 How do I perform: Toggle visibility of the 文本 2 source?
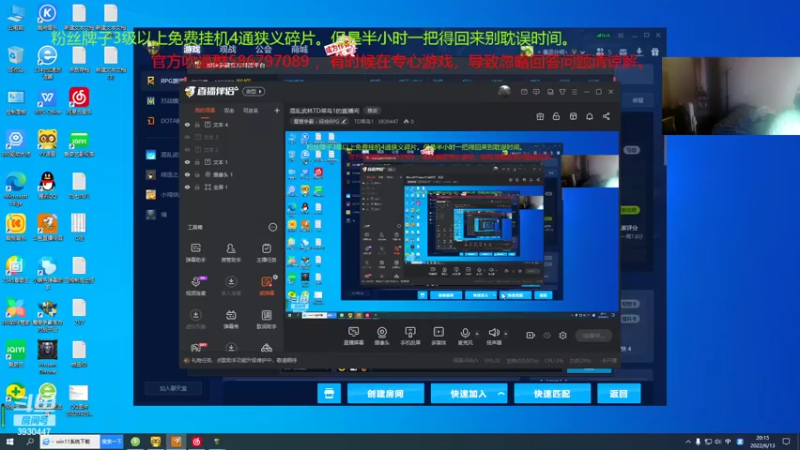(187, 149)
